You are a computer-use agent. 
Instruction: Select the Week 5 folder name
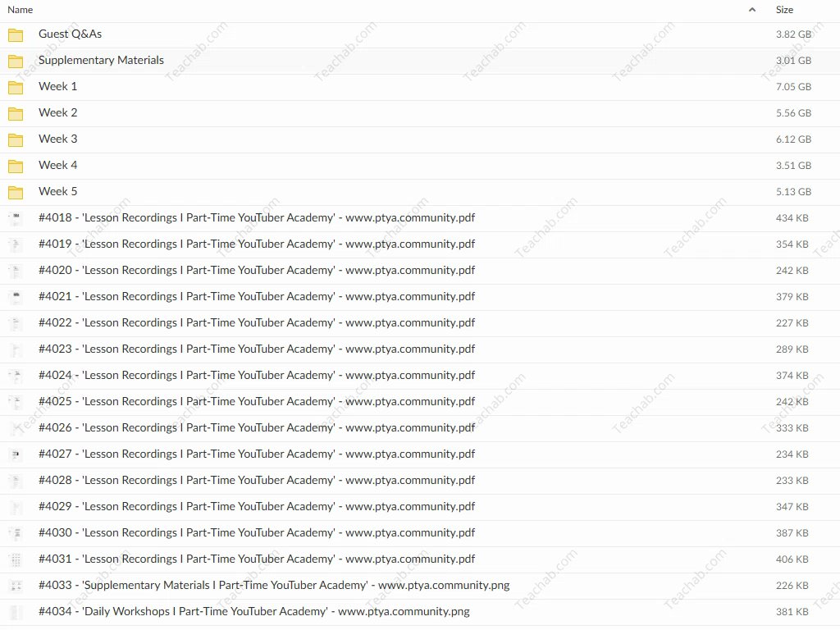[x=58, y=191]
